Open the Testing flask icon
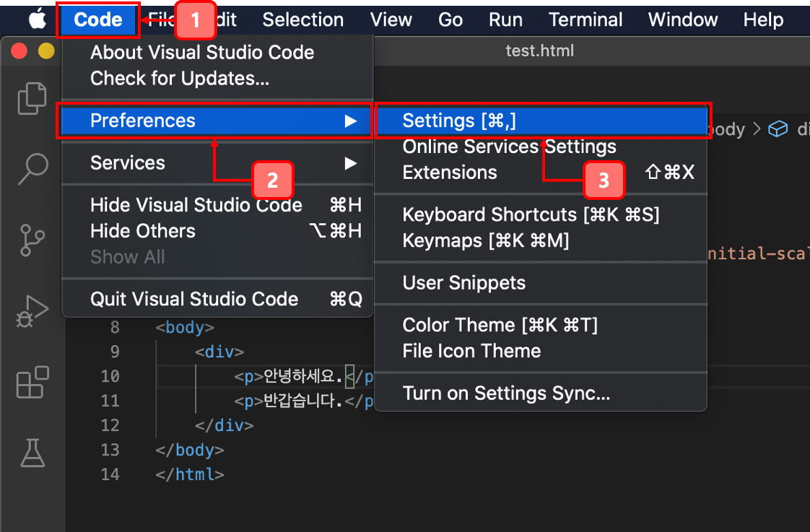 pos(32,453)
